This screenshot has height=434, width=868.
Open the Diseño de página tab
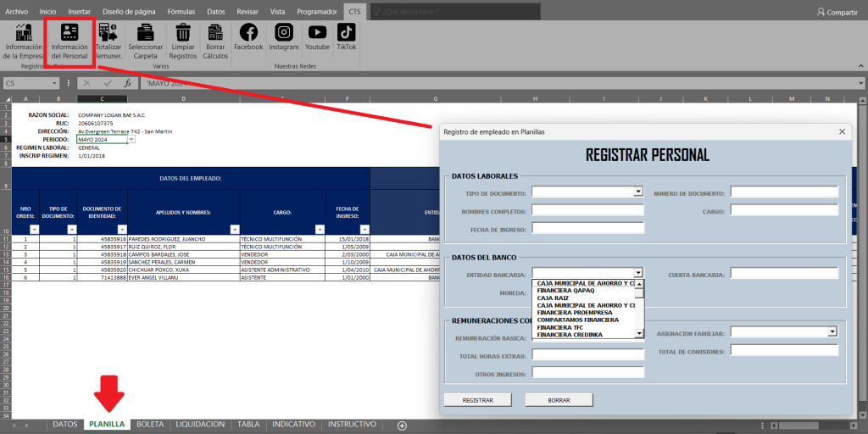[x=129, y=12]
